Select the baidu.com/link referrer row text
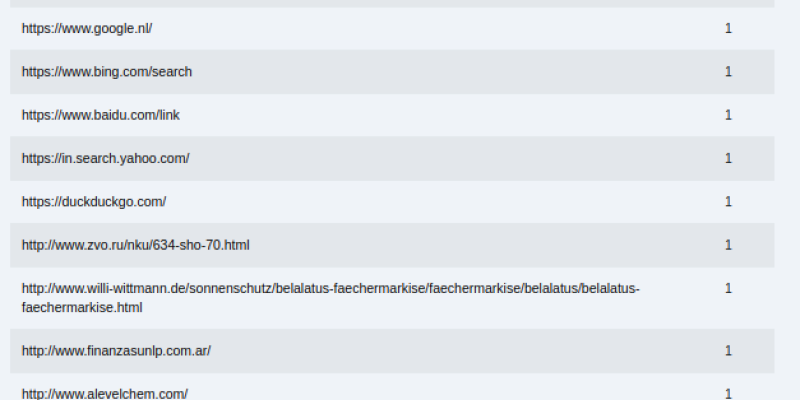Image resolution: width=800 pixels, height=400 pixels. coord(101,115)
